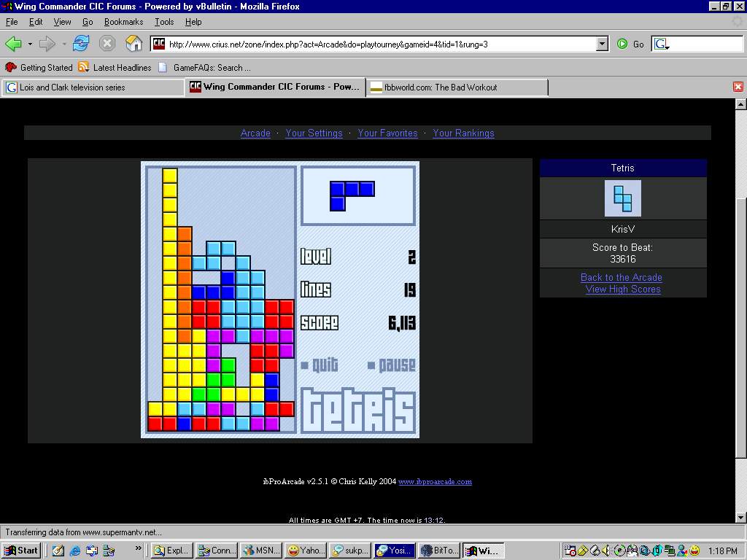Image resolution: width=747 pixels, height=560 pixels.
Task: Open the Your Rankings link
Action: [463, 133]
